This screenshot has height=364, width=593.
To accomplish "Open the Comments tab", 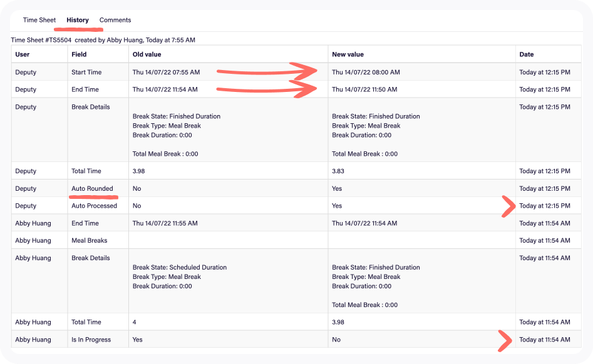I will coord(115,20).
